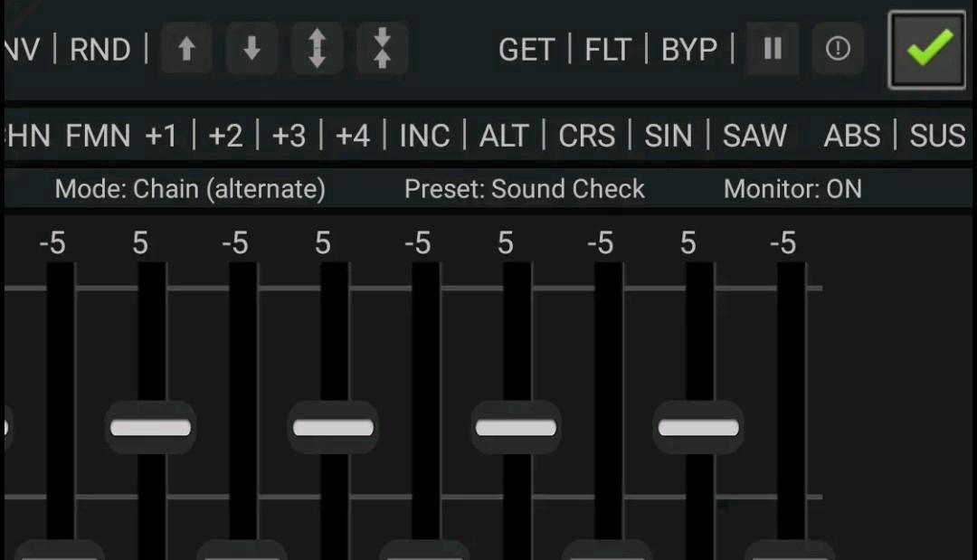This screenshot has width=977, height=560.
Task: Pause the equalizer processing
Action: tap(772, 50)
